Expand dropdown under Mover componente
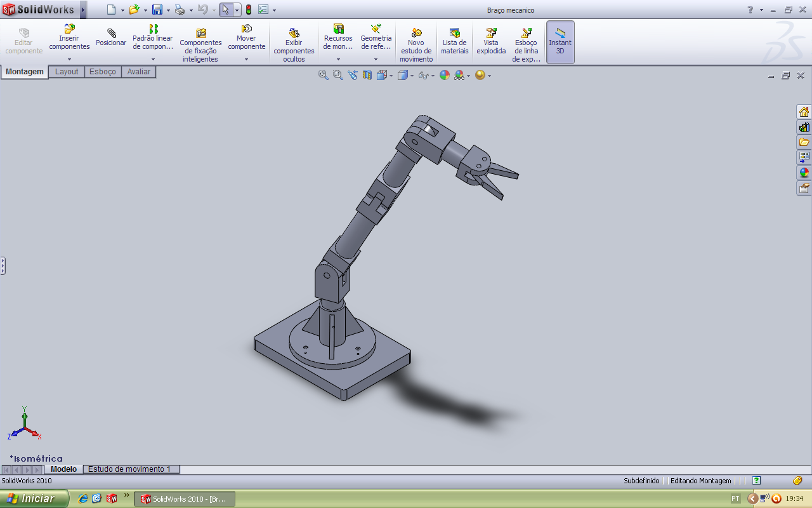The image size is (812, 508). (247, 59)
